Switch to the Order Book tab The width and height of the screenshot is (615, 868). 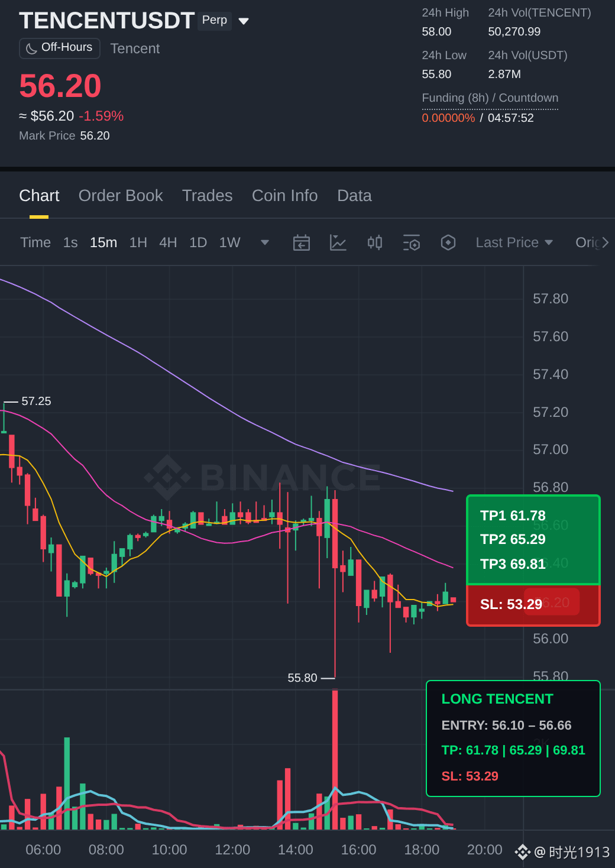tap(121, 196)
